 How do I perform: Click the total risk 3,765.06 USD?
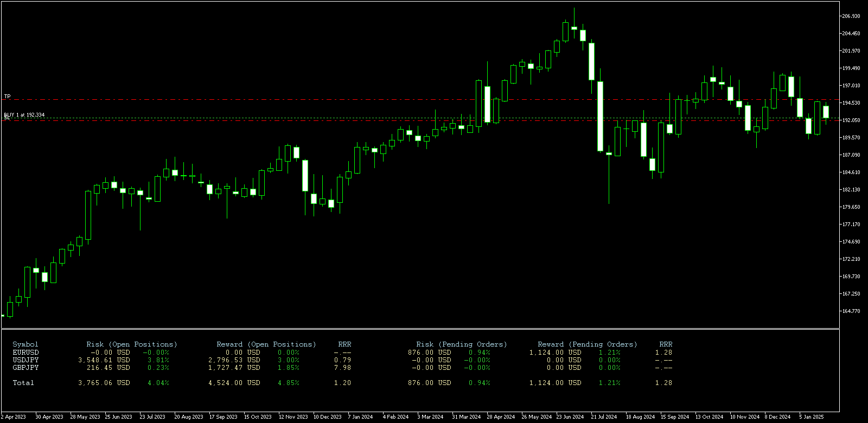point(104,383)
